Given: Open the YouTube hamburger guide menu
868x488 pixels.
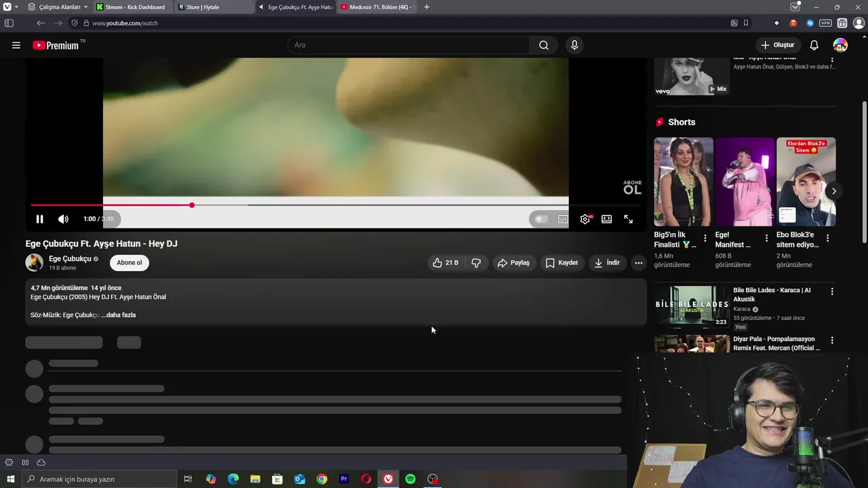Looking at the screenshot, I should (16, 45).
